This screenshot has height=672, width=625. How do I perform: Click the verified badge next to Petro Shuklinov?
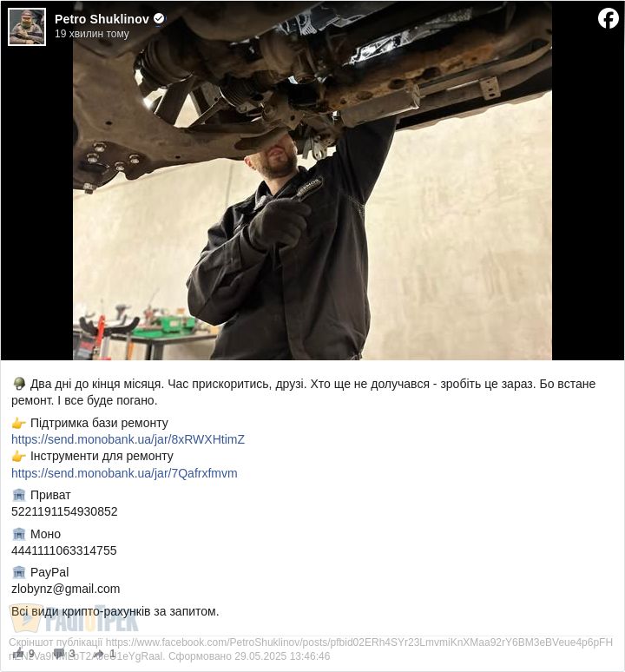click(x=159, y=18)
